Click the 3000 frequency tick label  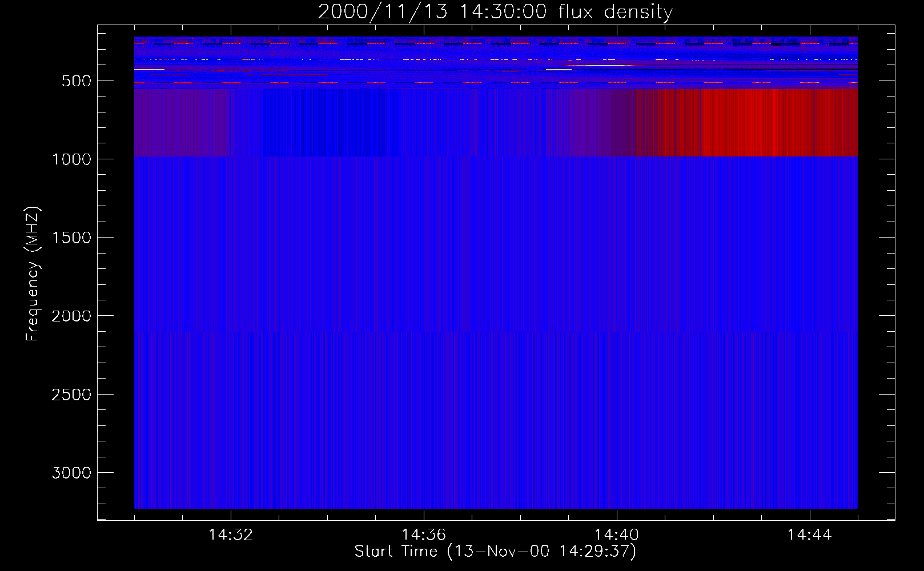click(71, 473)
